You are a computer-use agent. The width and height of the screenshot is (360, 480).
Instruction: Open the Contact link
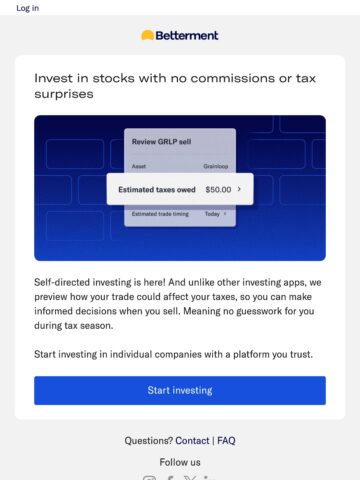192,441
